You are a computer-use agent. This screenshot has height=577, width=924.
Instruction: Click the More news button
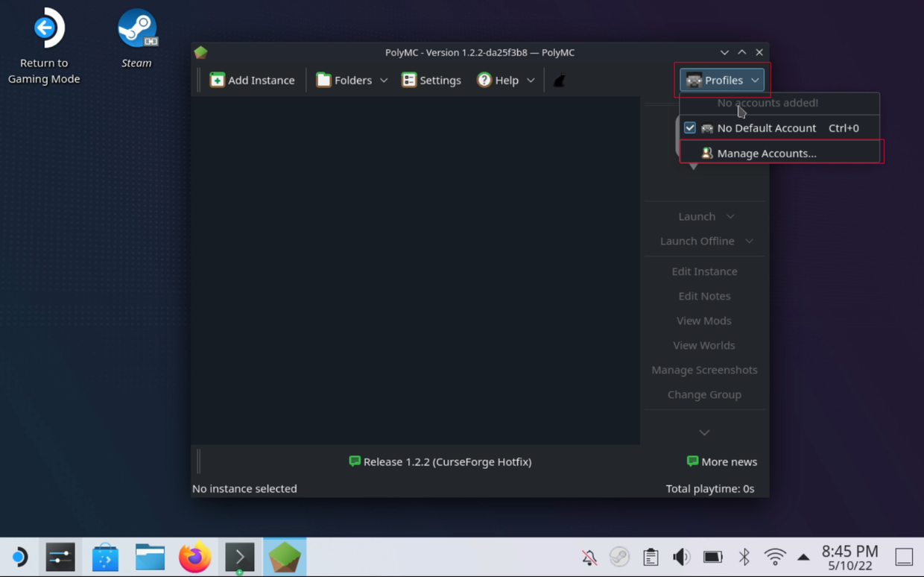[x=721, y=461]
